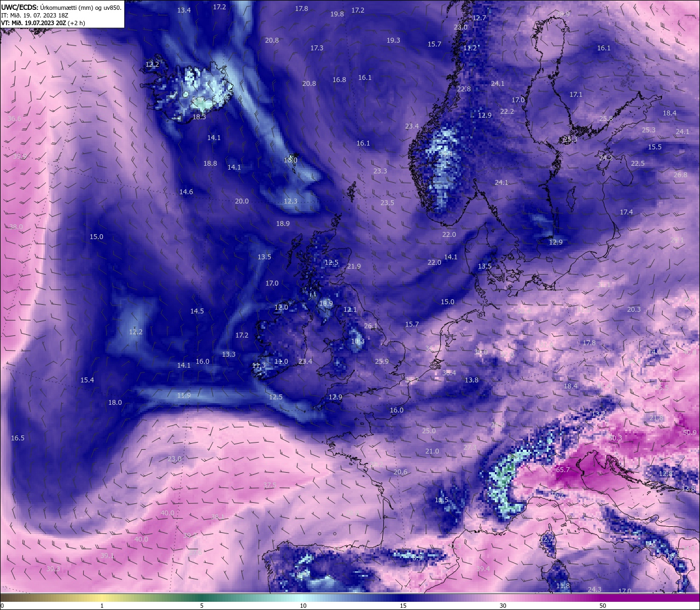Click the 21.0 value label

click(432, 451)
